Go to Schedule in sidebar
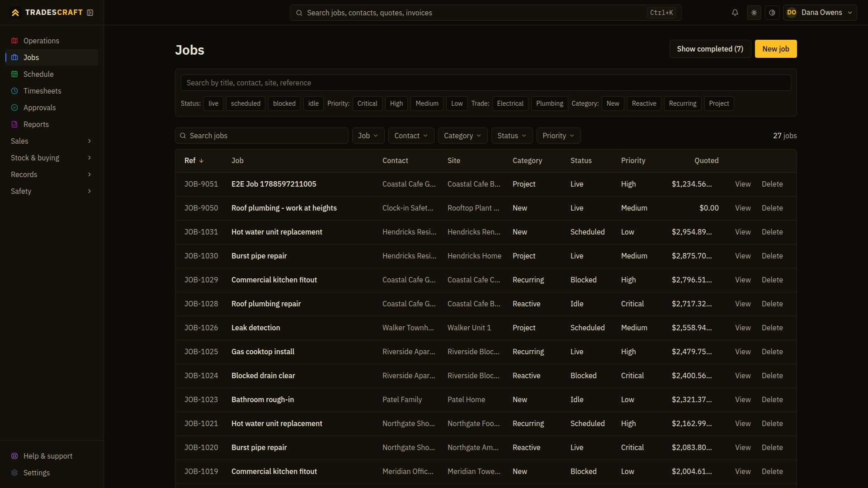The image size is (868, 488). pyautogui.click(x=52, y=74)
